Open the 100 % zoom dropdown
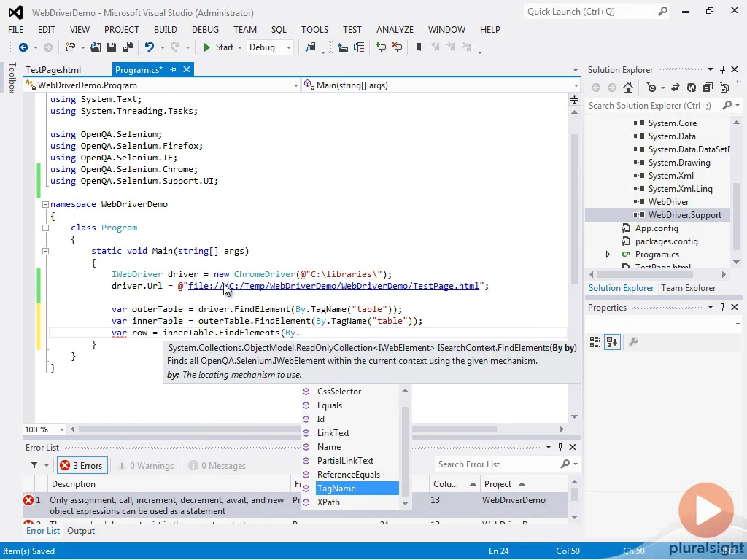 pyautogui.click(x=61, y=429)
